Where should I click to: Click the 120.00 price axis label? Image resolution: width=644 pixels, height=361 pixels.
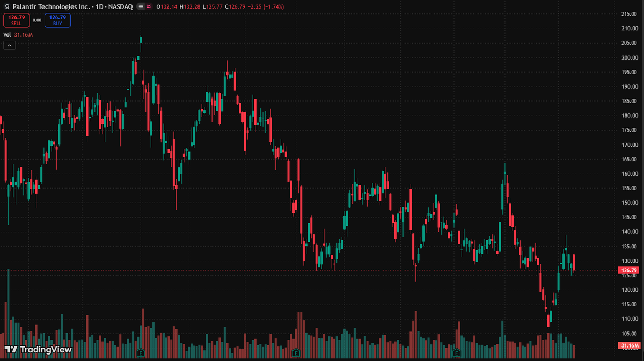click(x=628, y=290)
